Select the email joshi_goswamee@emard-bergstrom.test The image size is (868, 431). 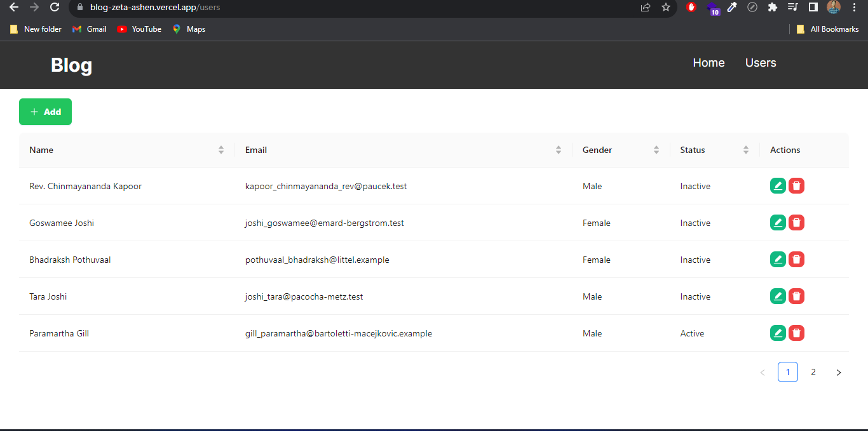pyautogui.click(x=325, y=223)
